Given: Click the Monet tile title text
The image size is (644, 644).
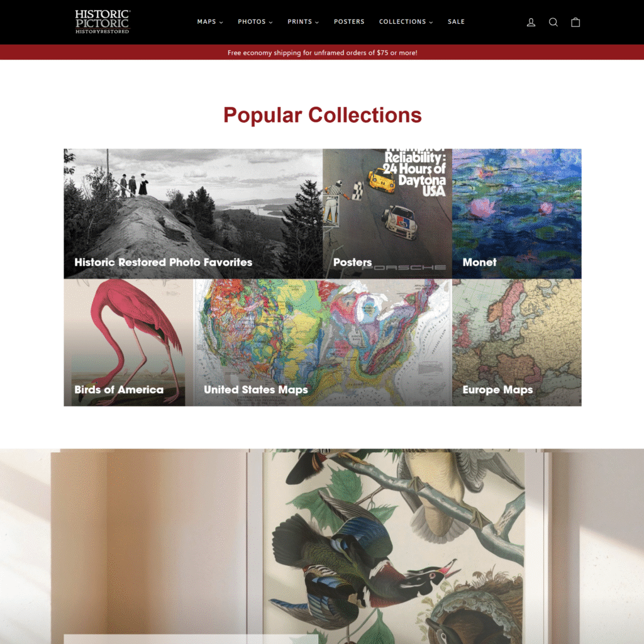Looking at the screenshot, I should point(479,262).
